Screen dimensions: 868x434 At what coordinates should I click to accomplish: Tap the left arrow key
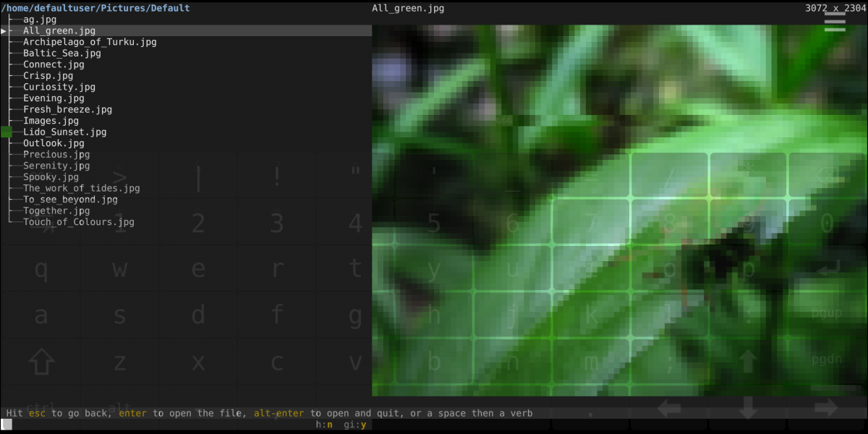click(669, 409)
